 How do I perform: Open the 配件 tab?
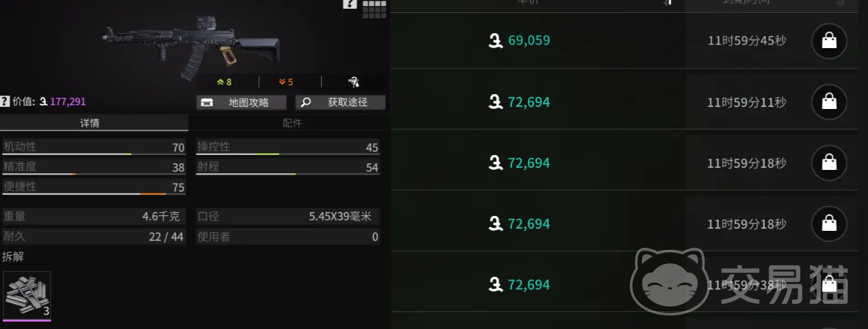pos(292,123)
